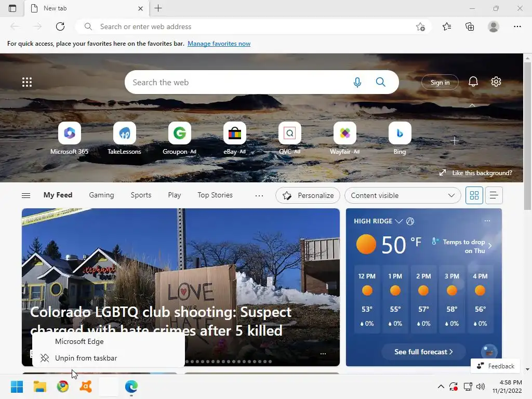532x399 pixels.
Task: Start voice search with microphone icon
Action: tap(357, 82)
